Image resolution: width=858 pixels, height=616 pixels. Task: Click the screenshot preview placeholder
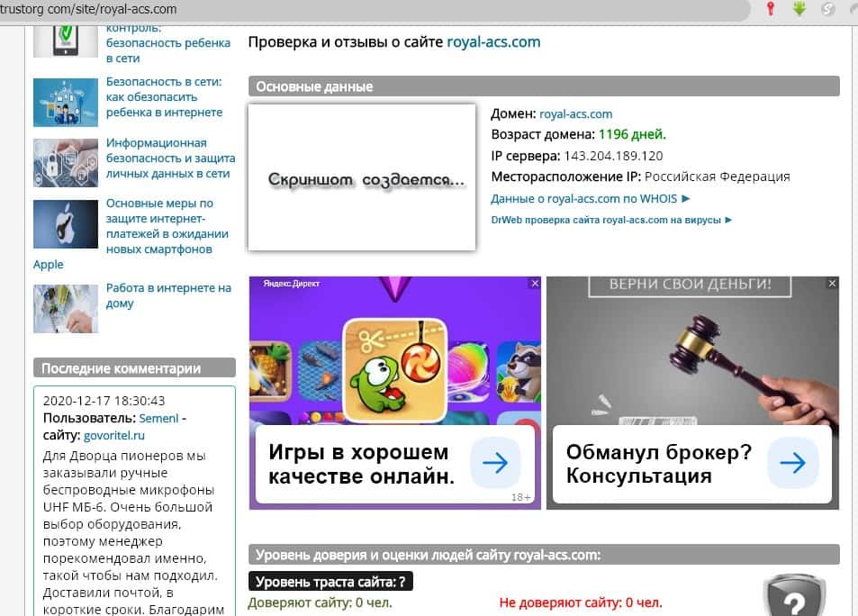tap(362, 177)
